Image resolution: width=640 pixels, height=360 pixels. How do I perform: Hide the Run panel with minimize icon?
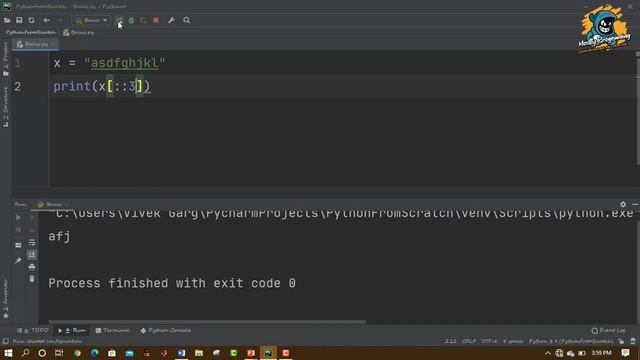coord(635,204)
